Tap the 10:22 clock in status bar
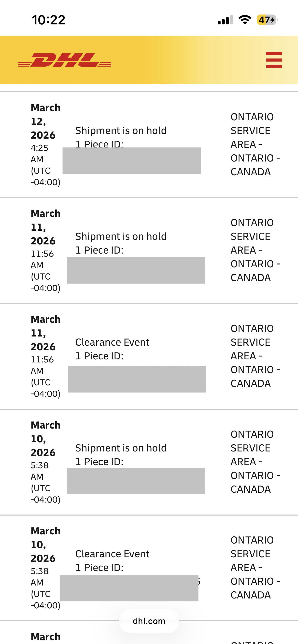 click(x=48, y=20)
